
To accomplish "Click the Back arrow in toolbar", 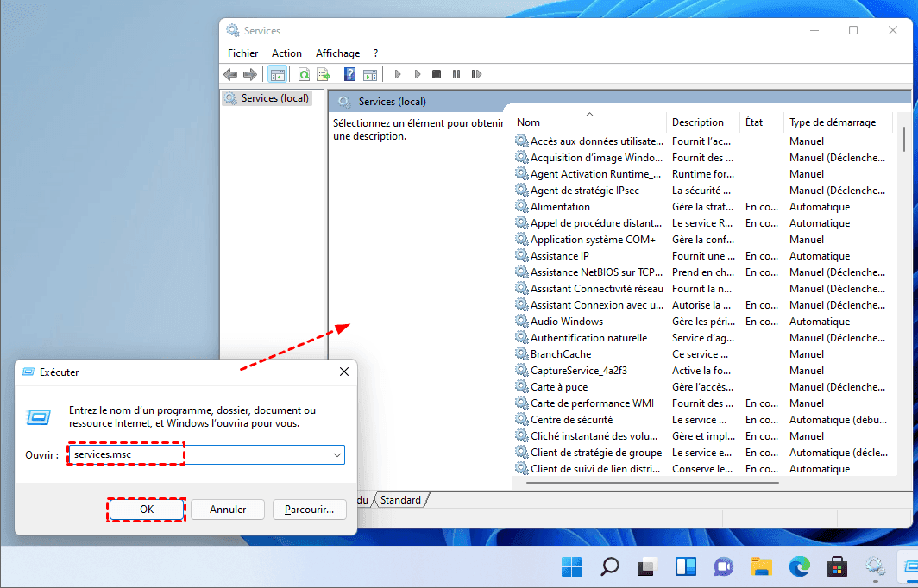I will (231, 75).
